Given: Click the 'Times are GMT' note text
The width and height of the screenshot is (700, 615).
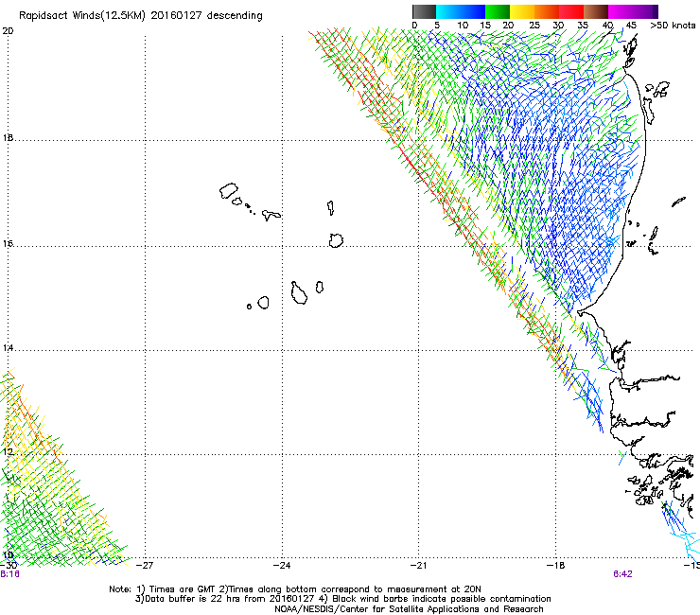Looking at the screenshot, I should [182, 589].
